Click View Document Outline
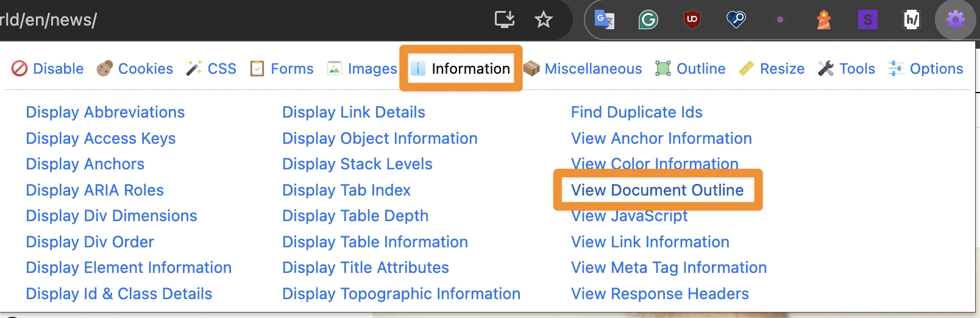Image resolution: width=980 pixels, height=318 pixels. [657, 190]
